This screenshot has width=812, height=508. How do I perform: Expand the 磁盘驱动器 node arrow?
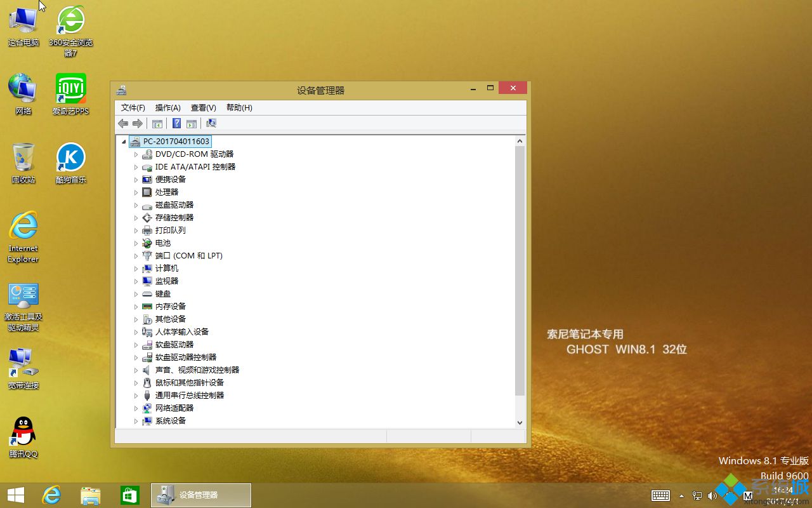click(x=136, y=204)
